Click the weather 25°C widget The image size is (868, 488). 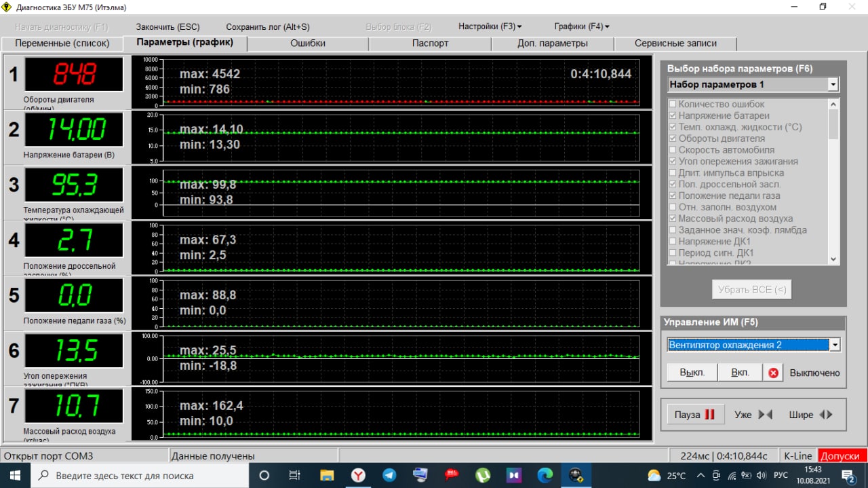(x=667, y=475)
